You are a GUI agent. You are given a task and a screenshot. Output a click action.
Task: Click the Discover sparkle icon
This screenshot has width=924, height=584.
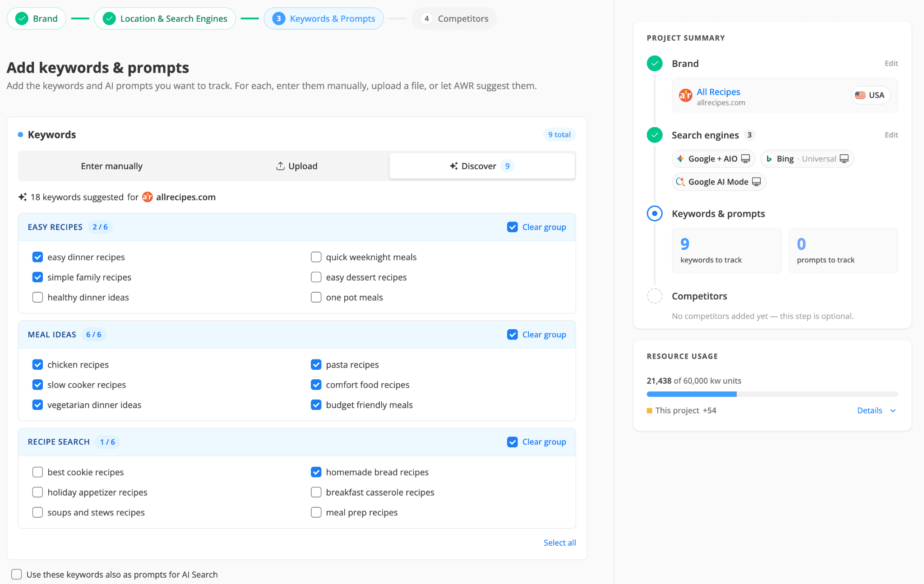coord(454,166)
